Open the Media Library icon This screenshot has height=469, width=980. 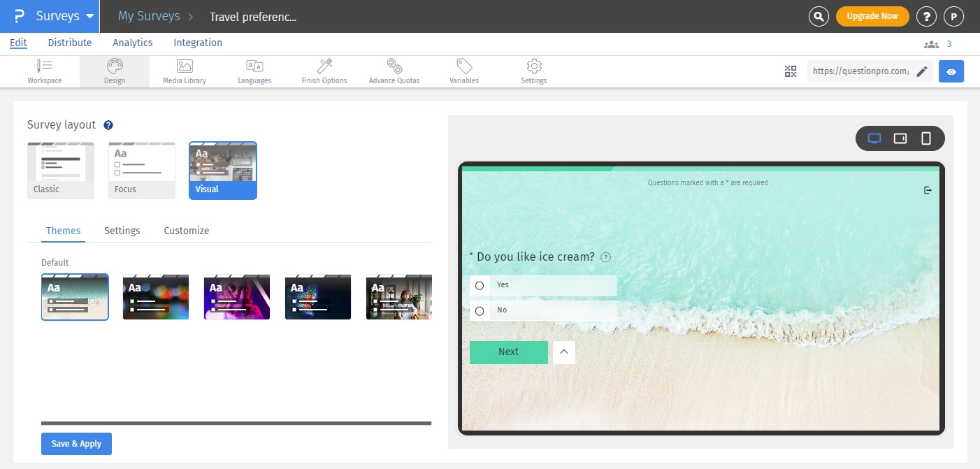click(185, 71)
